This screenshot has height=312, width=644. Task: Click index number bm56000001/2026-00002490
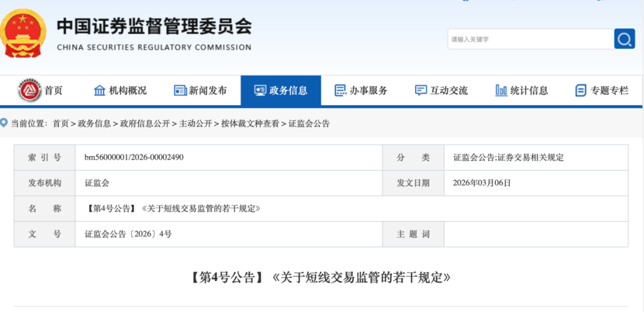[x=134, y=157]
